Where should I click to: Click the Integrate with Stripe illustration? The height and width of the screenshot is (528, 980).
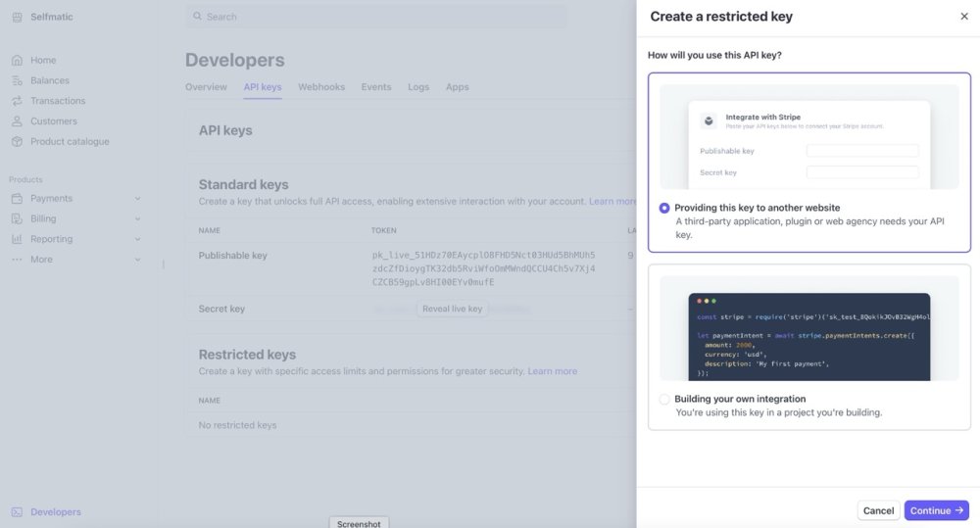coord(809,137)
